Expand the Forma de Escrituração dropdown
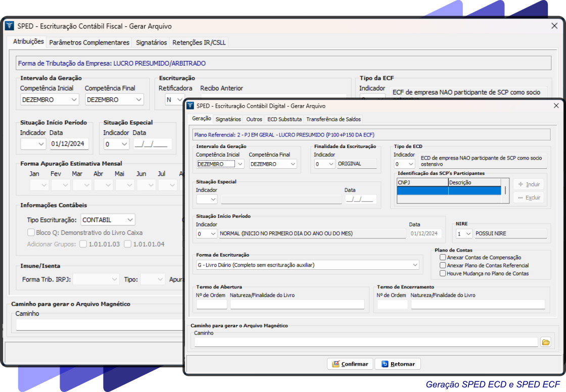Image resolution: width=566 pixels, height=392 pixels. click(x=415, y=265)
